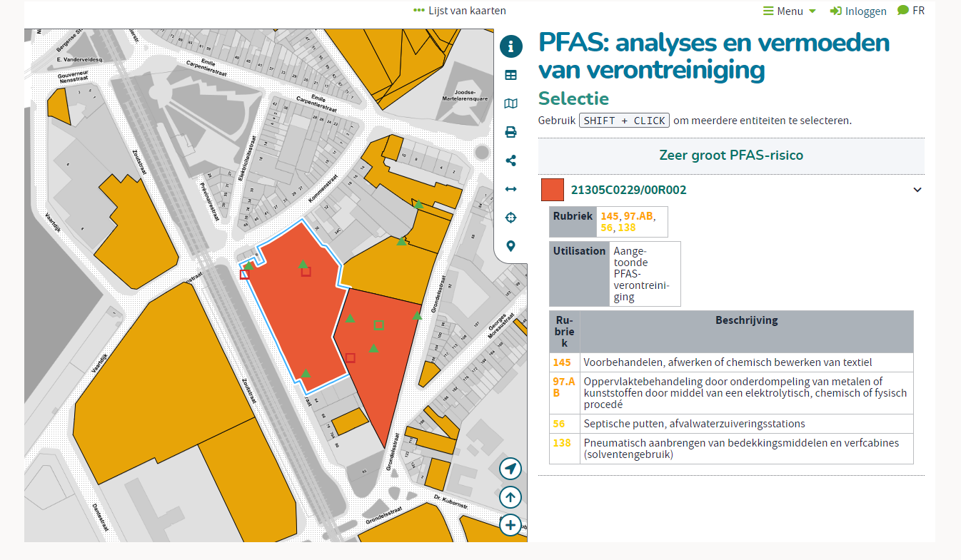Open Lijst van kaarten
The height and width of the screenshot is (560, 961).
(460, 10)
